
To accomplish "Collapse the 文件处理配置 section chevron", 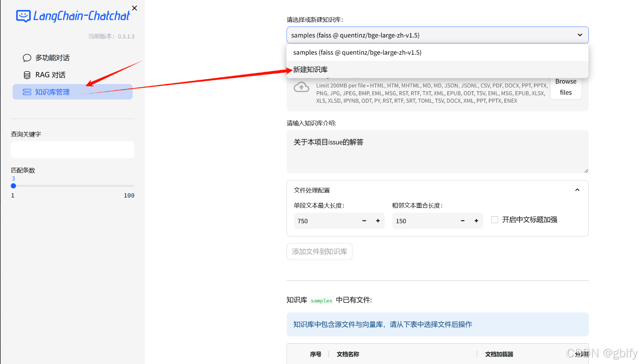I will (577, 190).
